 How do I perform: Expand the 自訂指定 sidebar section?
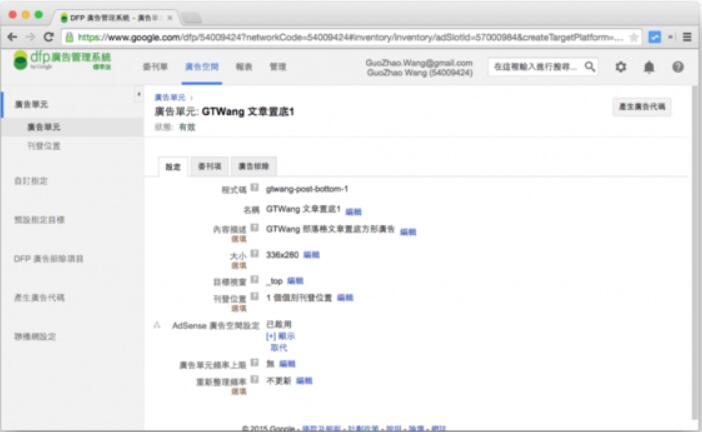point(30,181)
